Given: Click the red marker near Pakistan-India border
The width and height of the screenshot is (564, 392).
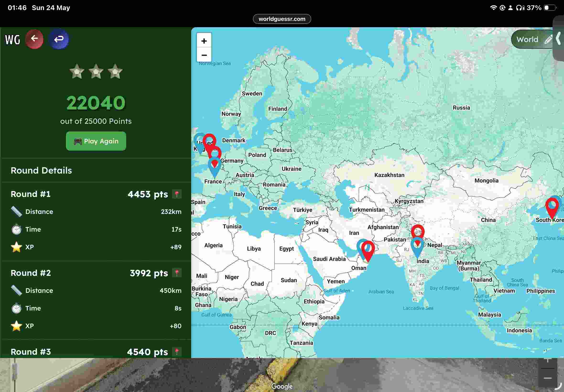Looking at the screenshot, I should point(418,231).
